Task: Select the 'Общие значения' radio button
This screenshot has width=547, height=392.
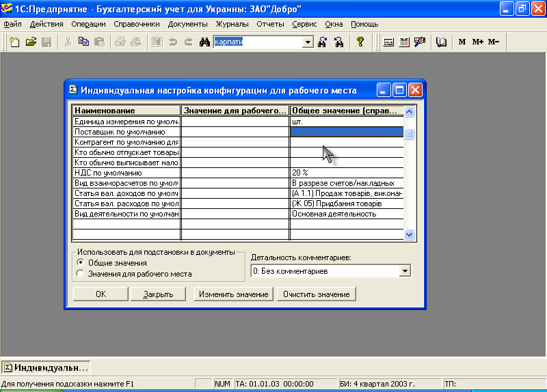Action: coord(80,262)
